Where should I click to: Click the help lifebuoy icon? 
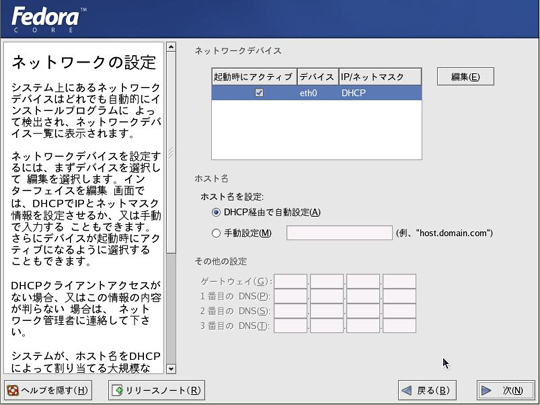pyautogui.click(x=12, y=391)
